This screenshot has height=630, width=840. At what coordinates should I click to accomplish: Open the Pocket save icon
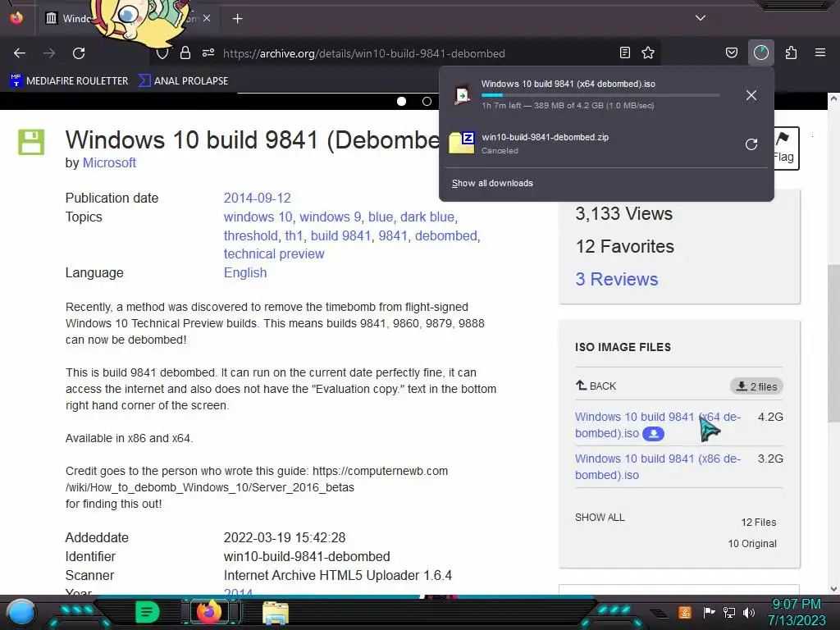coord(731,52)
